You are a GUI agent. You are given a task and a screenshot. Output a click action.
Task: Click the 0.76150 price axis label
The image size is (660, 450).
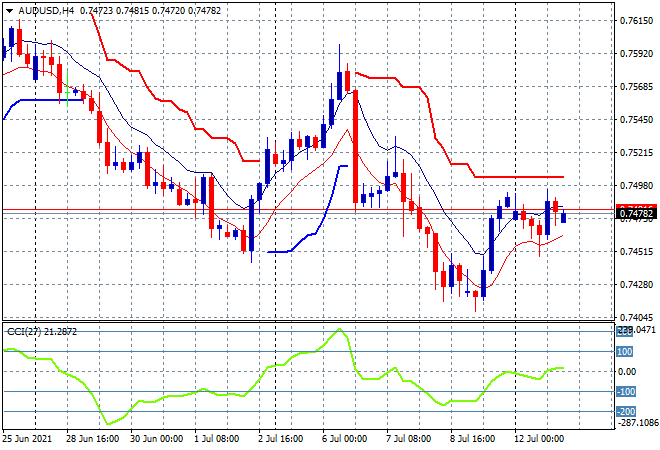tap(636, 20)
